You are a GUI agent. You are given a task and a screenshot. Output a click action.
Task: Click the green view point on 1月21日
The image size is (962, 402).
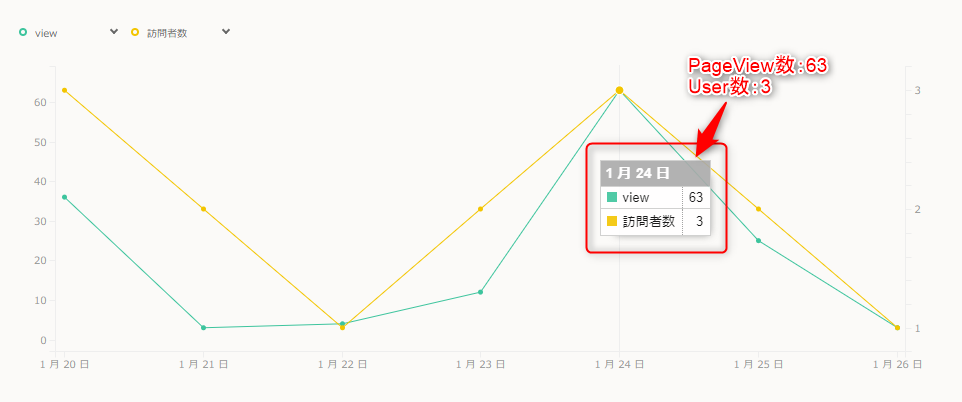click(x=204, y=328)
